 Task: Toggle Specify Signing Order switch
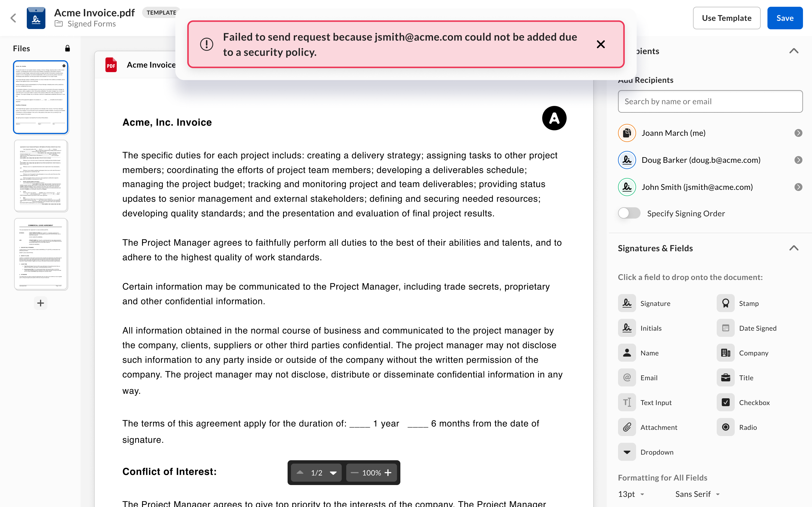click(629, 213)
